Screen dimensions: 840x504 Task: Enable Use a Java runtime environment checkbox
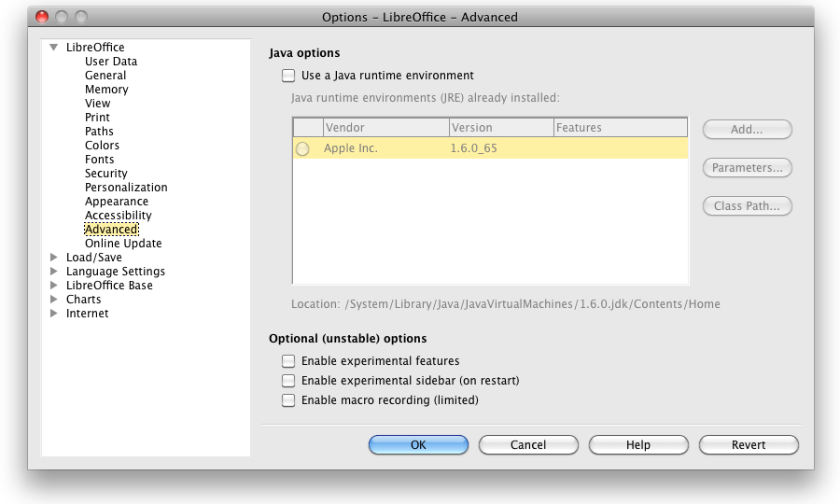288,76
